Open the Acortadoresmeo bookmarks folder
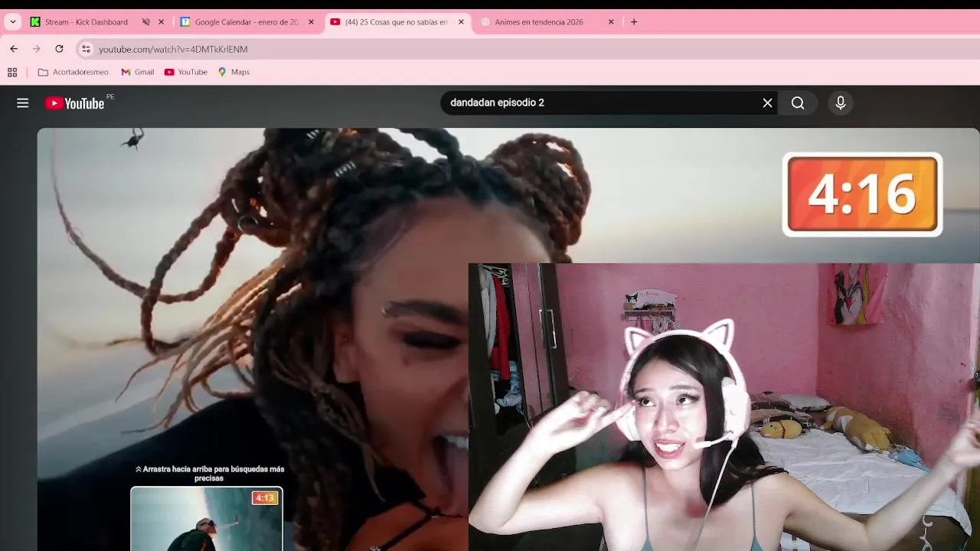 click(73, 72)
